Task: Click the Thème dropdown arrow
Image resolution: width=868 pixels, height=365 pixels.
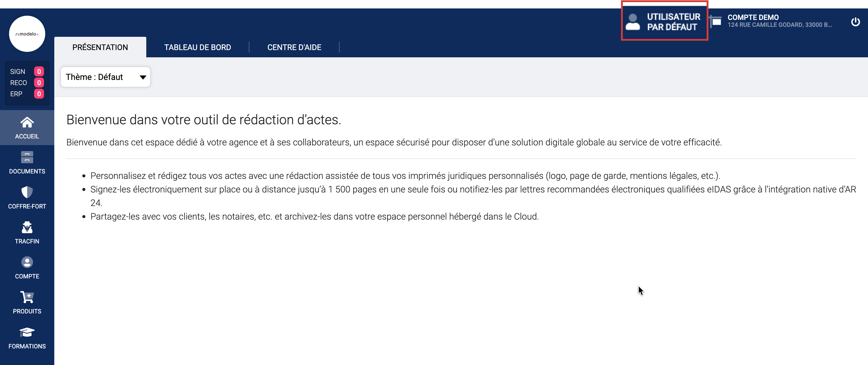Action: point(143,77)
